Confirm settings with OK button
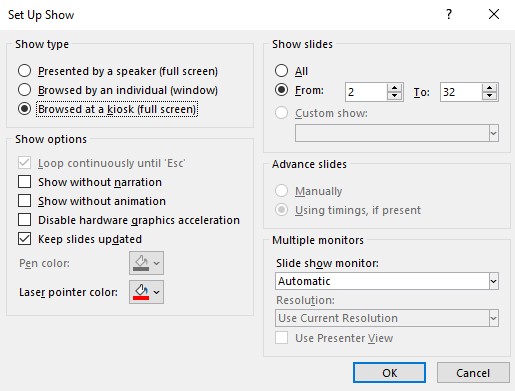Image resolution: width=515 pixels, height=391 pixels. [389, 373]
